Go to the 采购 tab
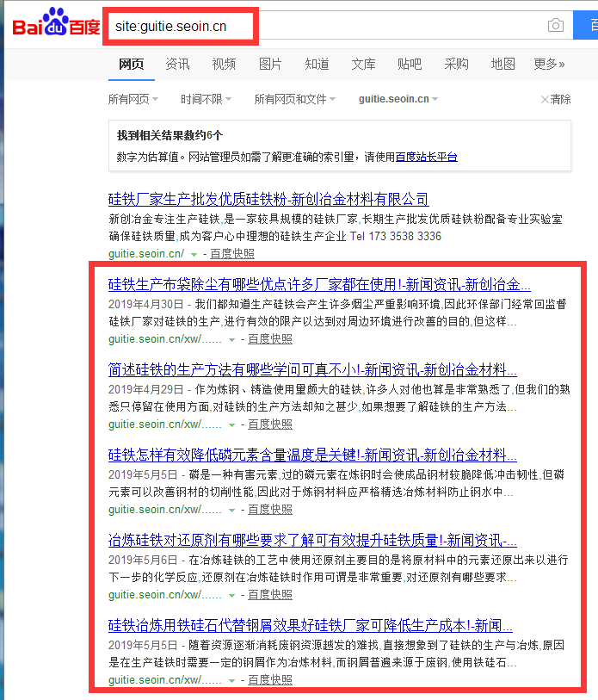This screenshot has height=700, width=598. click(x=456, y=65)
